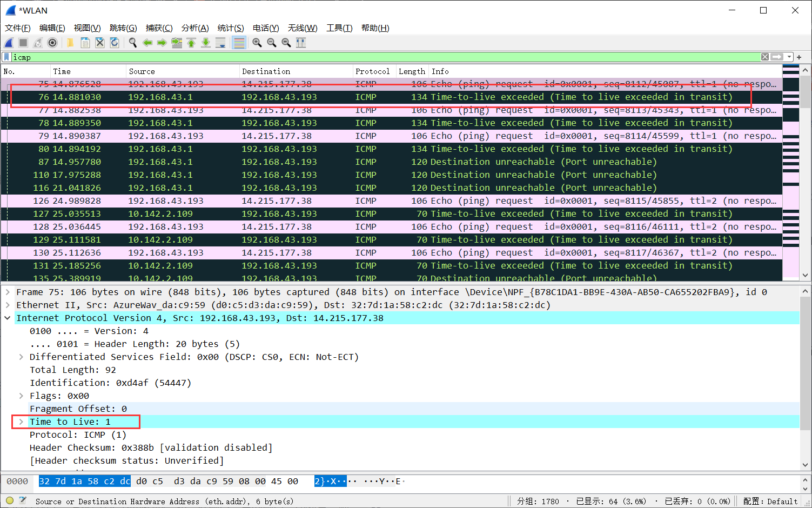Reset text to normal size
This screenshot has height=508, width=812.
click(286, 43)
